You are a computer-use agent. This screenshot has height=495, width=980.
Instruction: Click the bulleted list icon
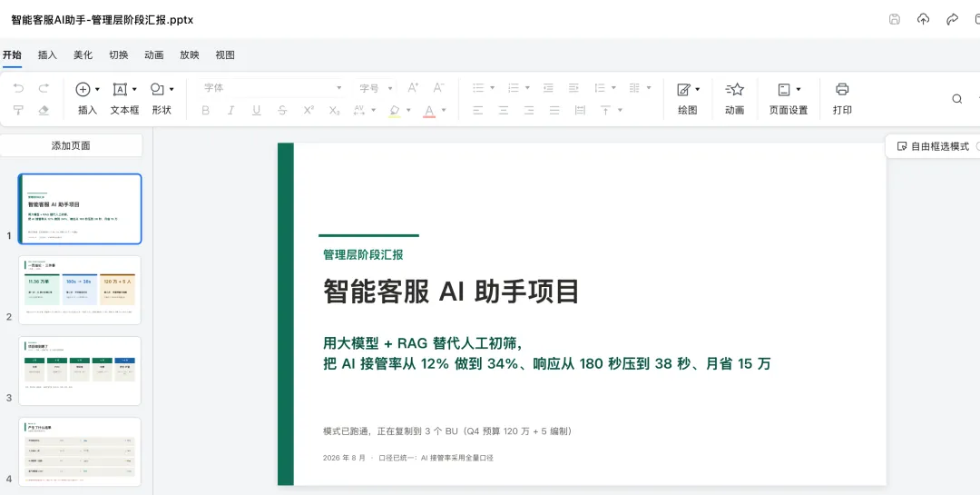click(478, 88)
